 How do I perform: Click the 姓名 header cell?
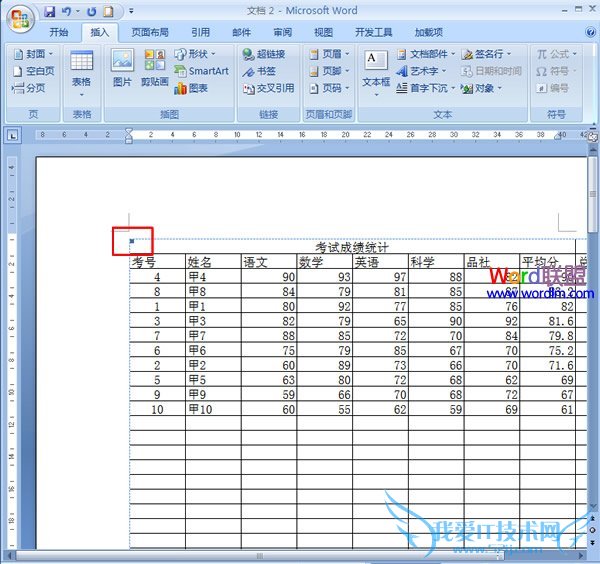pyautogui.click(x=213, y=262)
